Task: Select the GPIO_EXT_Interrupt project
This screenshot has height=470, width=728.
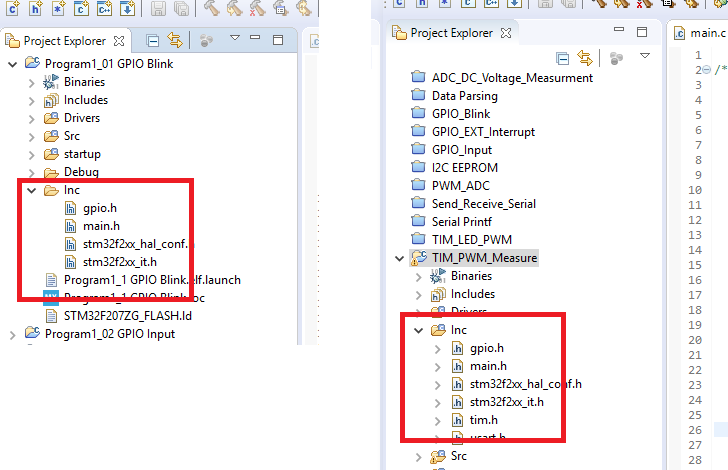Action: click(483, 132)
